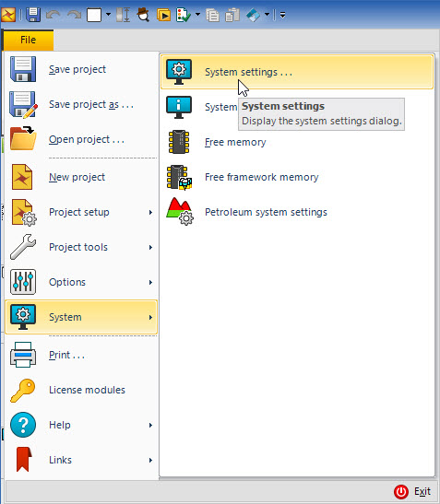The image size is (440, 504).
Task: Select Free framework memory text entry
Action: (262, 177)
